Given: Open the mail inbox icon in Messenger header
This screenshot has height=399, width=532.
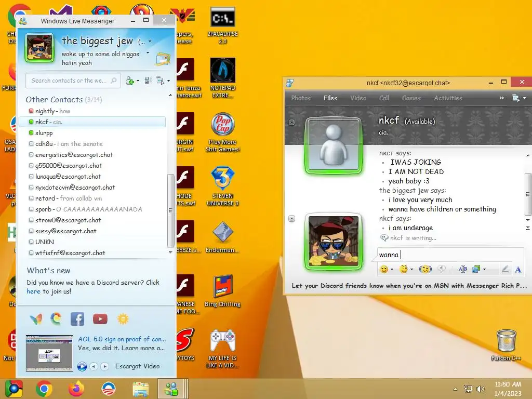Looking at the screenshot, I should [163, 59].
